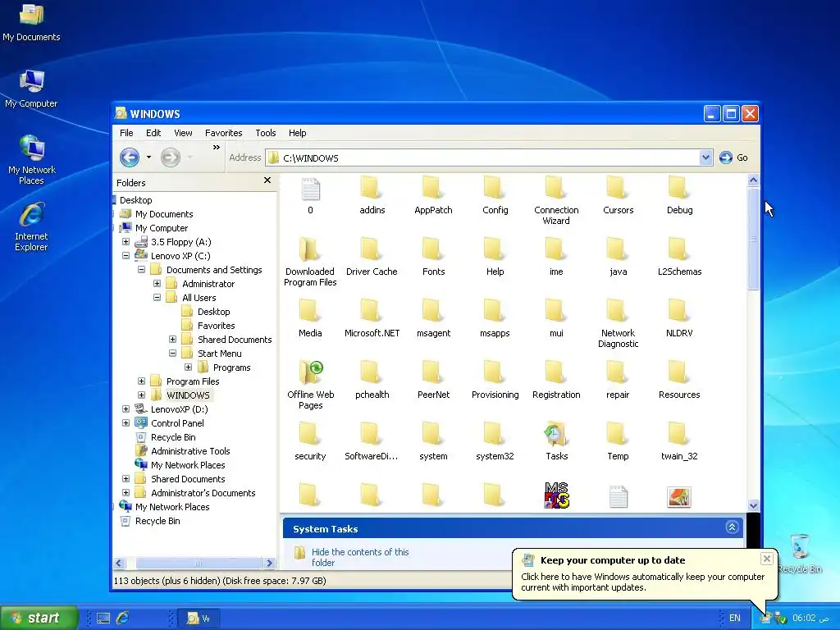Click Show Desktop quick launch icon

(103, 619)
